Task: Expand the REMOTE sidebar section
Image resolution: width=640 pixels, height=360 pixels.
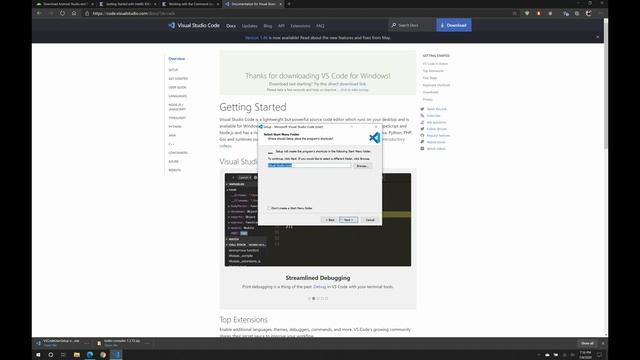Action: (x=175, y=170)
